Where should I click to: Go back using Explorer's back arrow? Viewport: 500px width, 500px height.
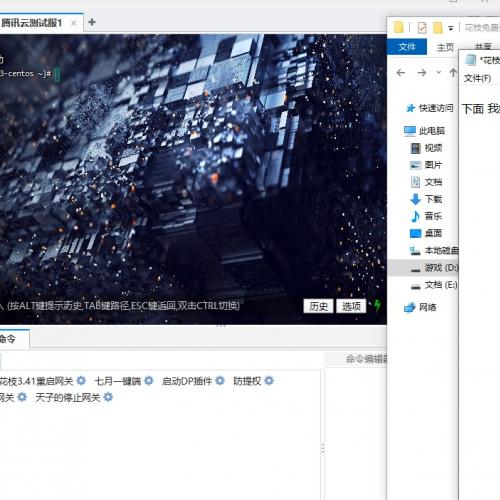[x=401, y=73]
